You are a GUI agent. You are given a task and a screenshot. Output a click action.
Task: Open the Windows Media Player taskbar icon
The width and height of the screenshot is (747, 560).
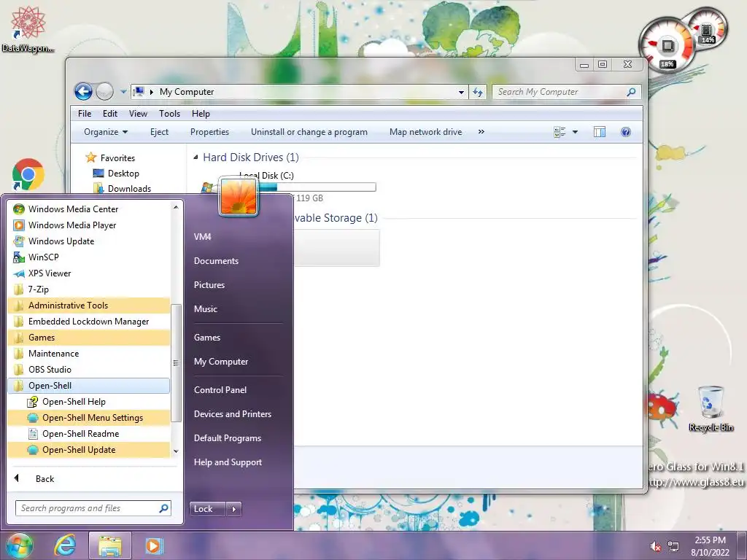click(x=153, y=545)
